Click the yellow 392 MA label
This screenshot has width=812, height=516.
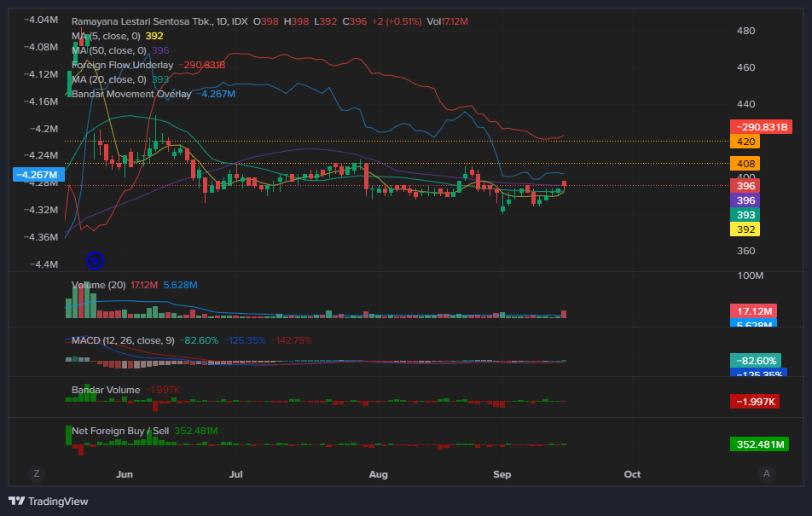point(745,229)
